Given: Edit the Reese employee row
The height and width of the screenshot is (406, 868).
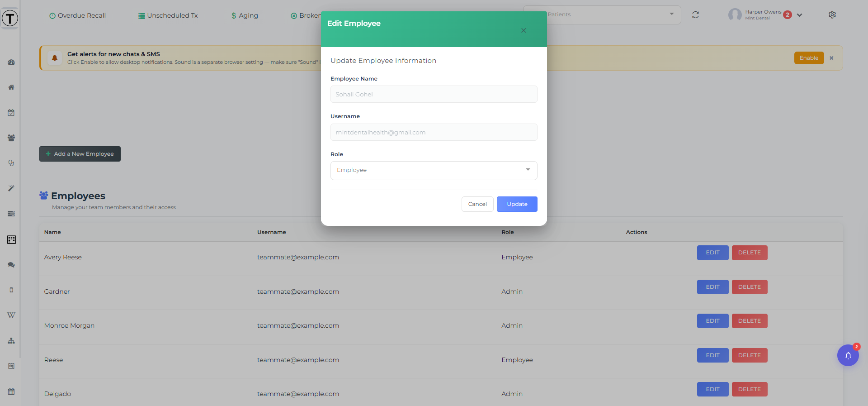Looking at the screenshot, I should (x=712, y=355).
